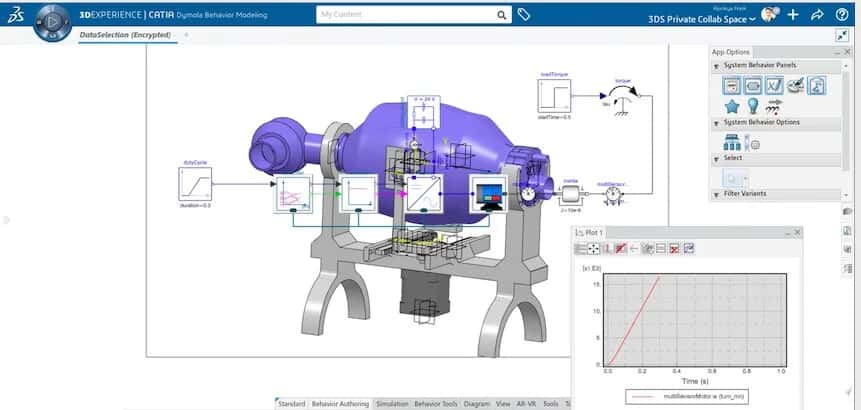Switch to the Tools tab
This screenshot has width=861, height=410.
point(551,404)
